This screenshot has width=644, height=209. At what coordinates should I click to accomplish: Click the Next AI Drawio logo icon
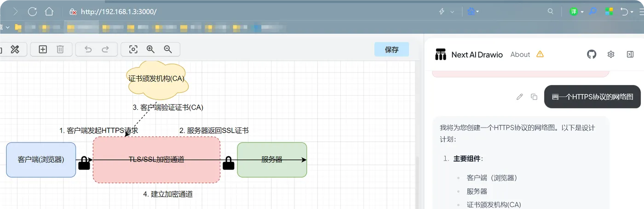(441, 54)
